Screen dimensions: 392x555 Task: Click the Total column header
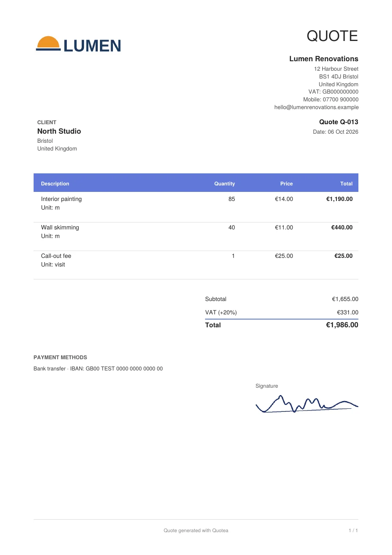coord(346,184)
